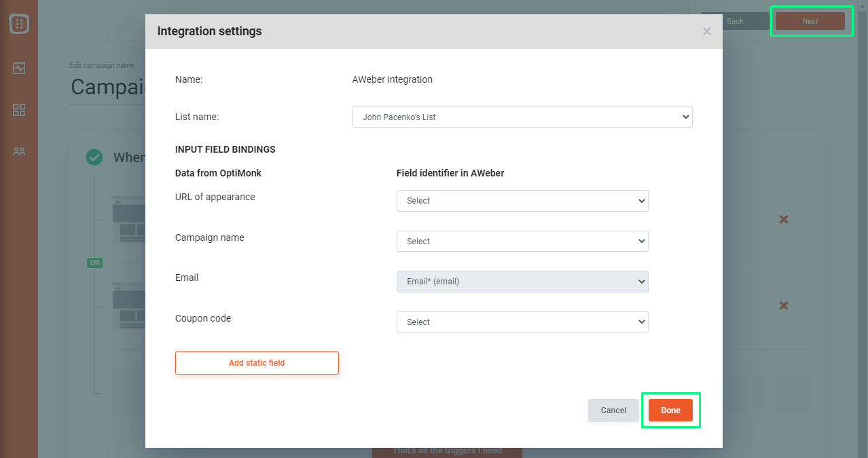
Task: Open the campaigns grid icon in the sidebar
Action: (x=19, y=110)
